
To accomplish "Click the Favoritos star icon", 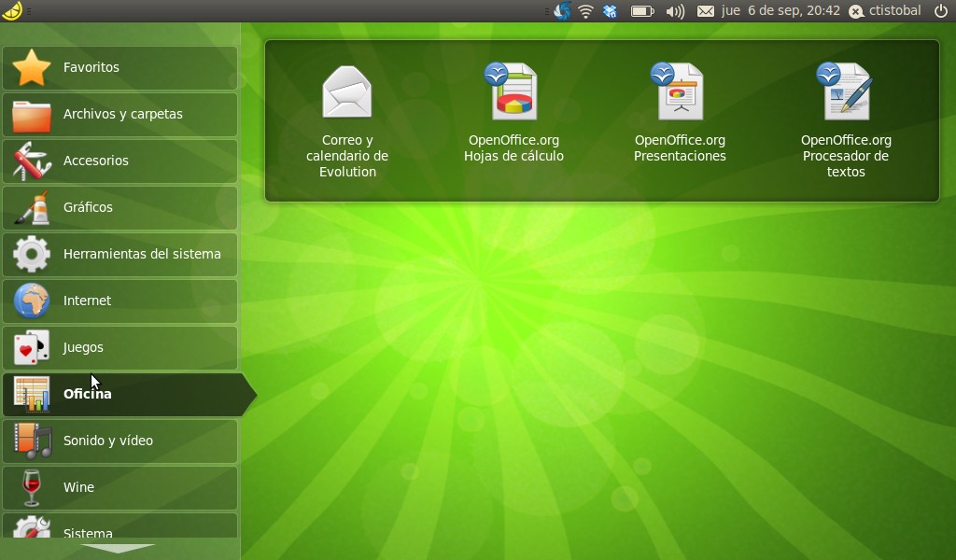I will point(31,67).
